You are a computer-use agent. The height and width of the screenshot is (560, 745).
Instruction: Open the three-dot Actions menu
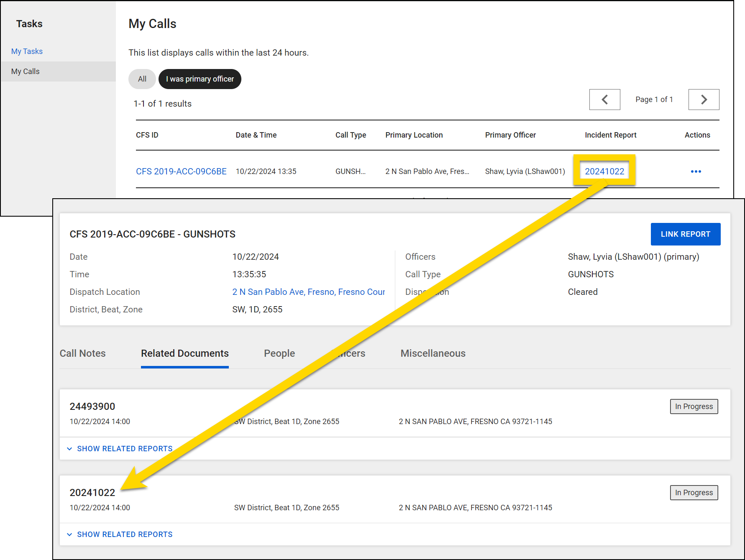pyautogui.click(x=696, y=171)
